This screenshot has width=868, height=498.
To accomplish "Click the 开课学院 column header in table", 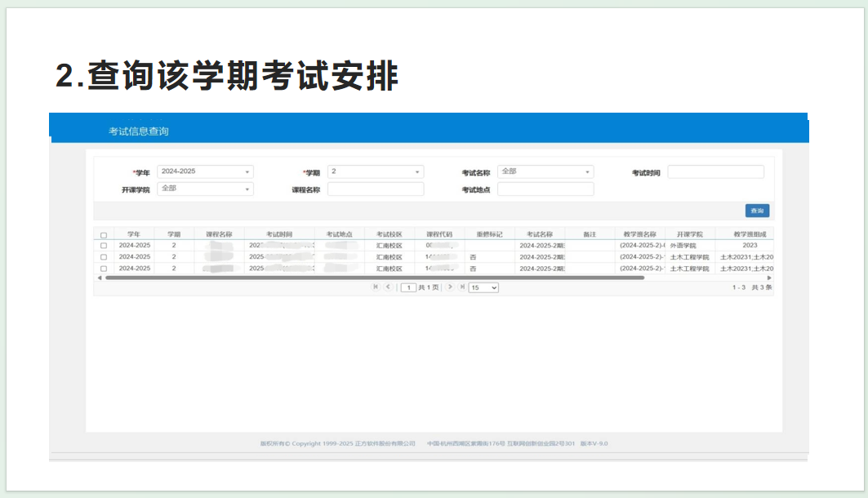I will (690, 234).
